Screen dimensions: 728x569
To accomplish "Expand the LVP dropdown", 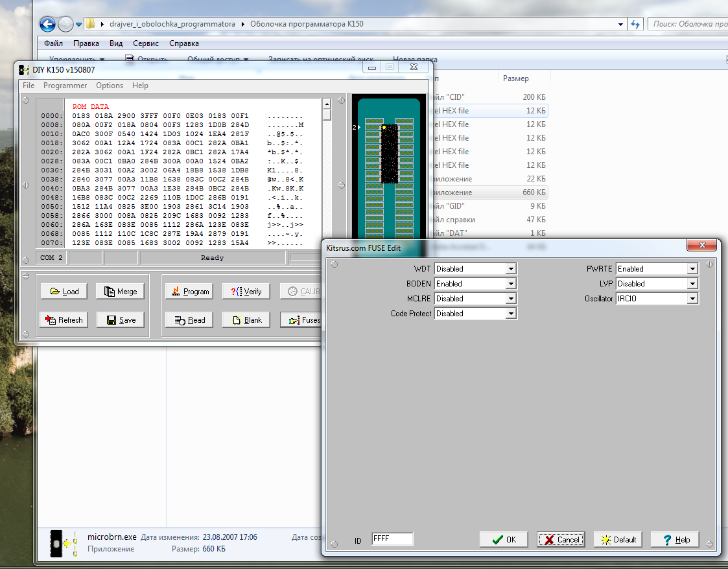I will 692,284.
